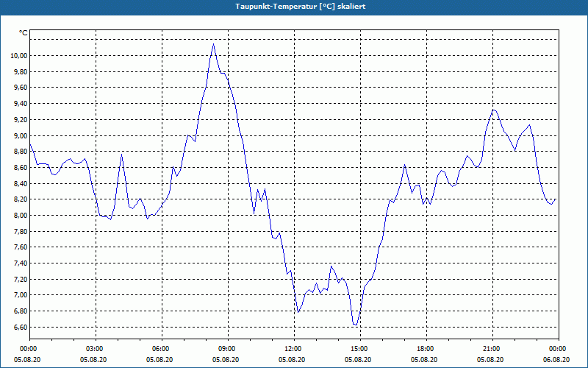The height and width of the screenshot is (368, 588).
Task: Click the 8,20 y-axis value
Action: point(21,199)
